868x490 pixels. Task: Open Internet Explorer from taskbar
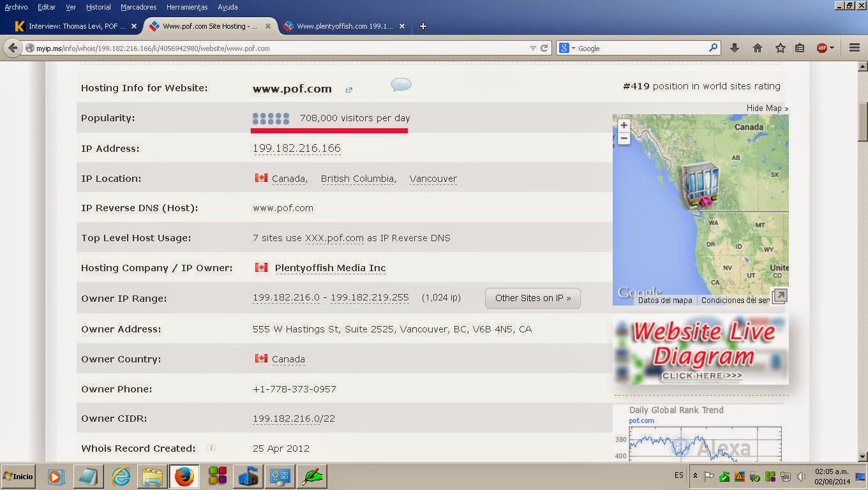[121, 477]
